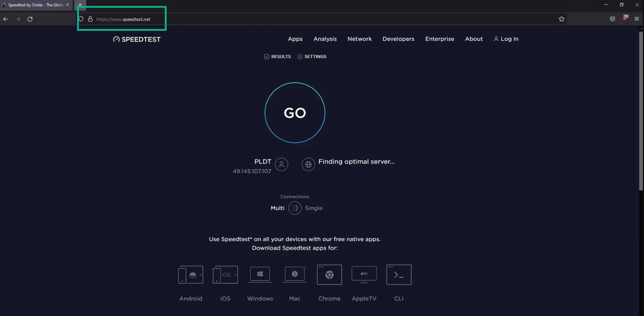Click the "Finding optimal server..." text
The image size is (644, 316).
pyautogui.click(x=356, y=162)
